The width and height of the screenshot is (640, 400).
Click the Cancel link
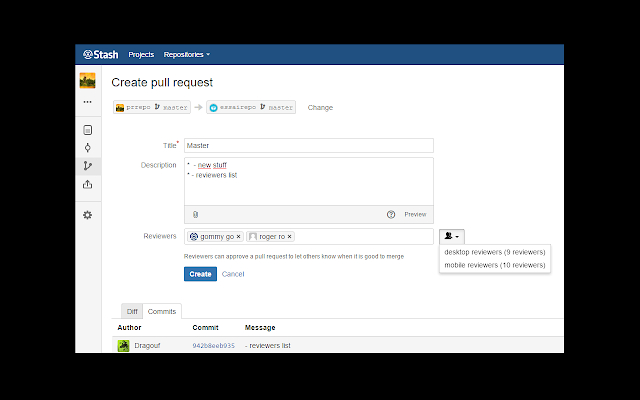[x=233, y=274]
